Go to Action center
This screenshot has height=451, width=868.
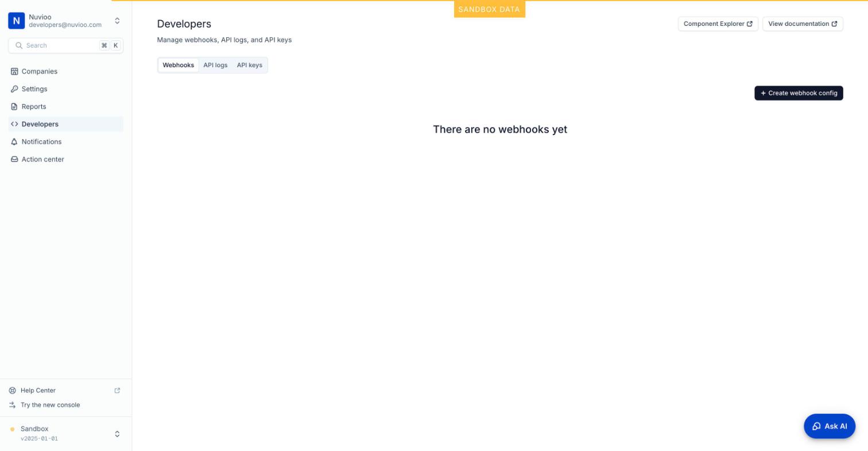(x=66, y=159)
